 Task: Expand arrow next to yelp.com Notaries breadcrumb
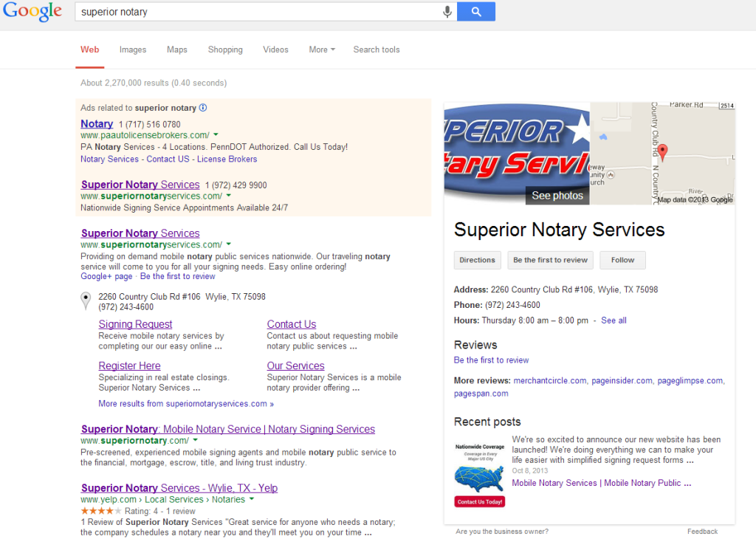(x=252, y=499)
